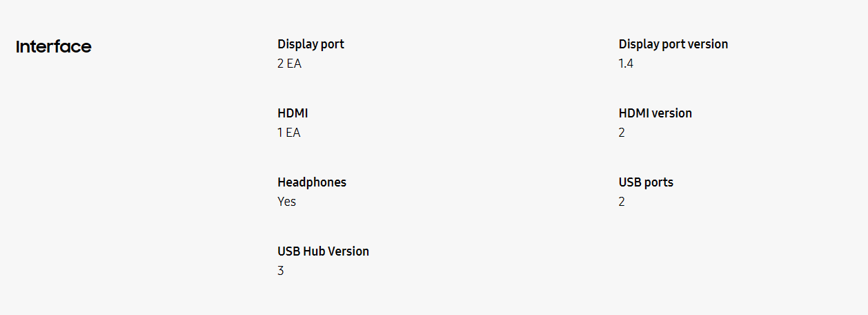Select the 1.4 Display port version value

pos(626,64)
